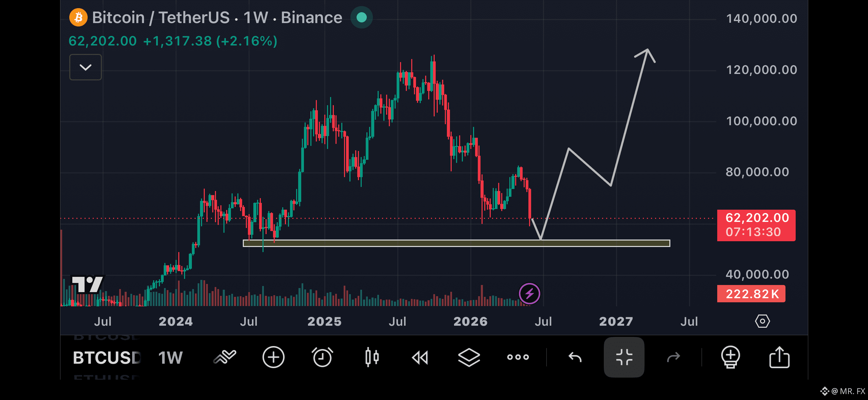Click the TradingView logo on the chart

(88, 284)
